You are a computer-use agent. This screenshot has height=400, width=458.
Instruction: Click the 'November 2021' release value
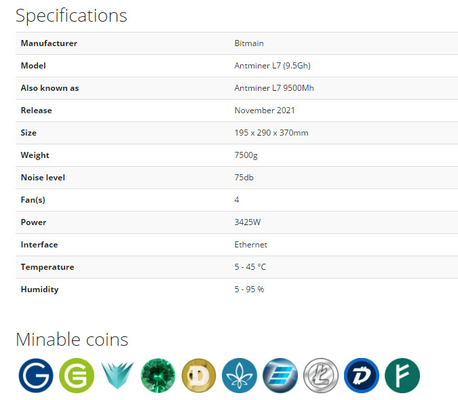tap(265, 110)
